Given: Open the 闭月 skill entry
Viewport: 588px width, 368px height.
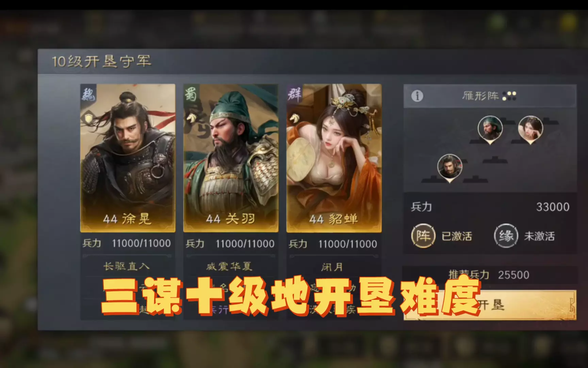Looking at the screenshot, I should (x=332, y=267).
